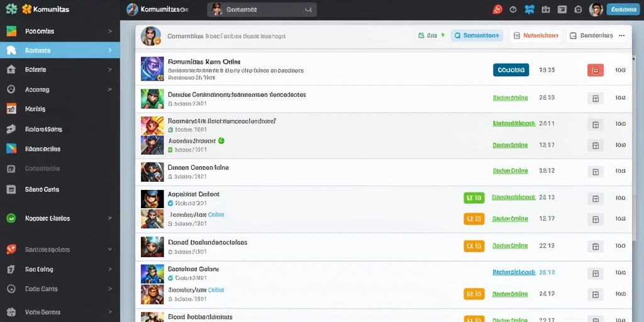
Task: Open the Vohe Gentes sidebar item
Action: 60,312
